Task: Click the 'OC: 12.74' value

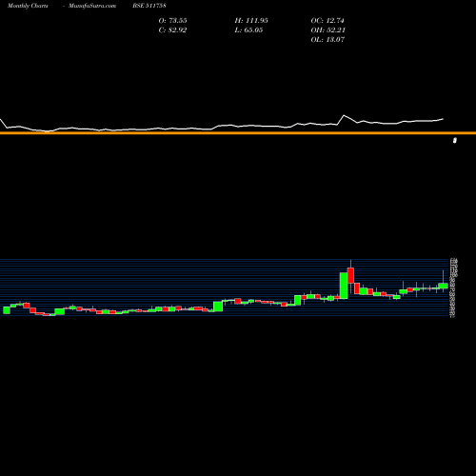Action: (327, 20)
